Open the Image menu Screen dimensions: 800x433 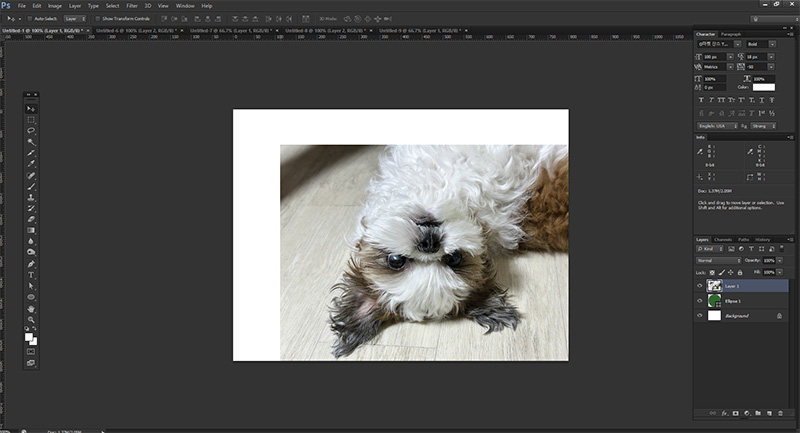[x=55, y=6]
